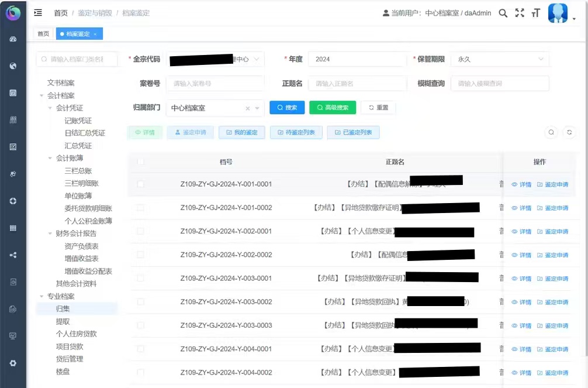Click the search magnifier icon in header

(x=503, y=13)
